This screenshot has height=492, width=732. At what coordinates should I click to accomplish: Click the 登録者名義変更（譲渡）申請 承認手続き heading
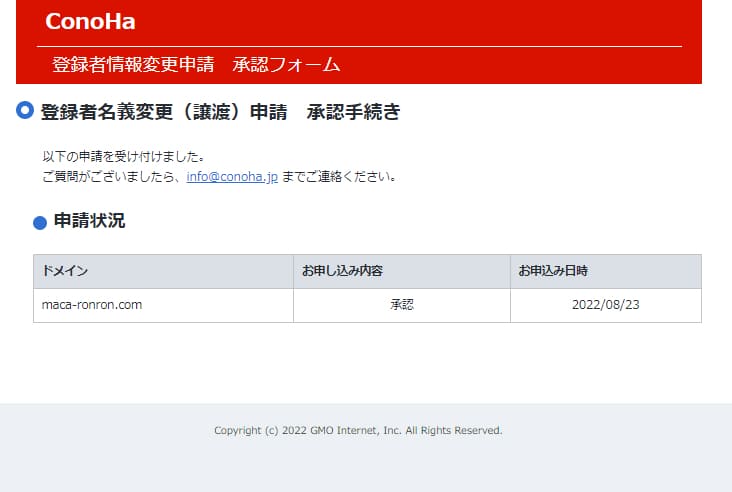(x=220, y=112)
